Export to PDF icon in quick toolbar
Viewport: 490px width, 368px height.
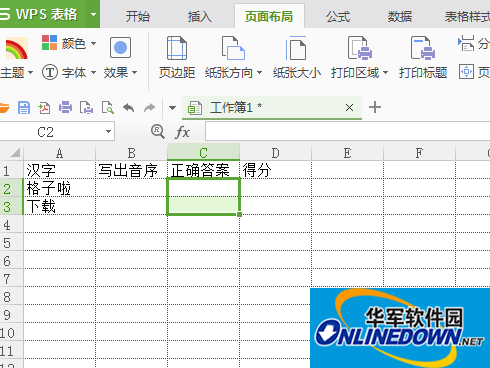click(44, 108)
